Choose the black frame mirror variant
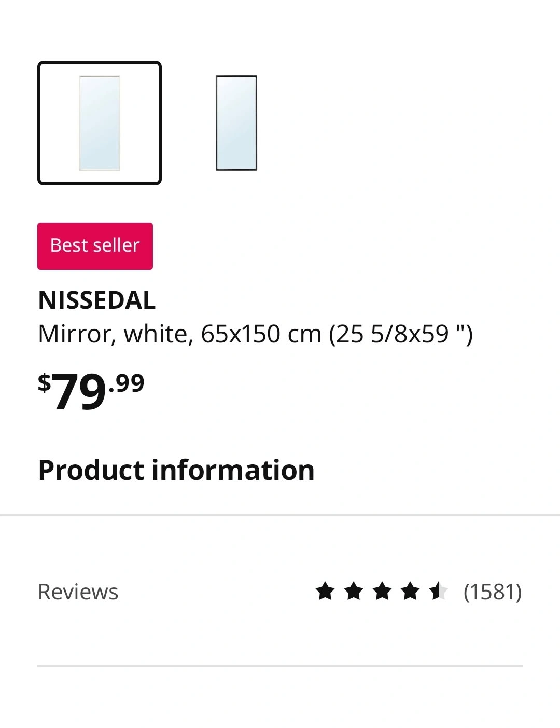Viewport: 560px width, 728px height. tap(236, 123)
